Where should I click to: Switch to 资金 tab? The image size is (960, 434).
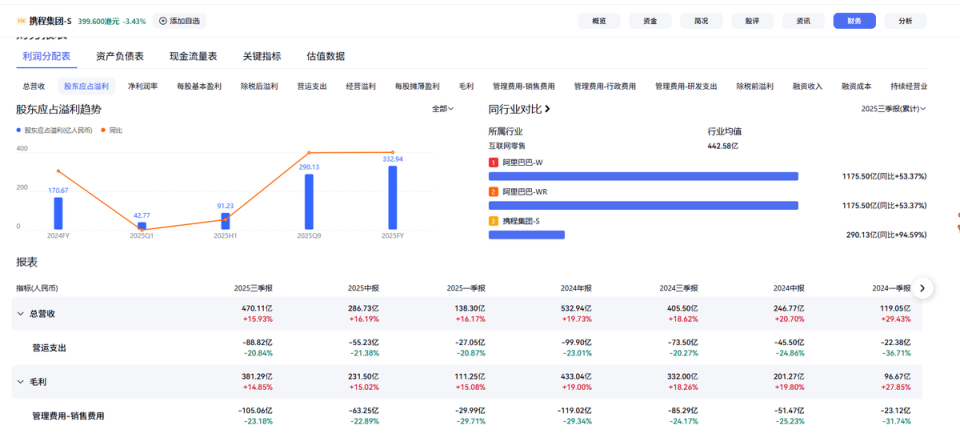[x=650, y=21]
